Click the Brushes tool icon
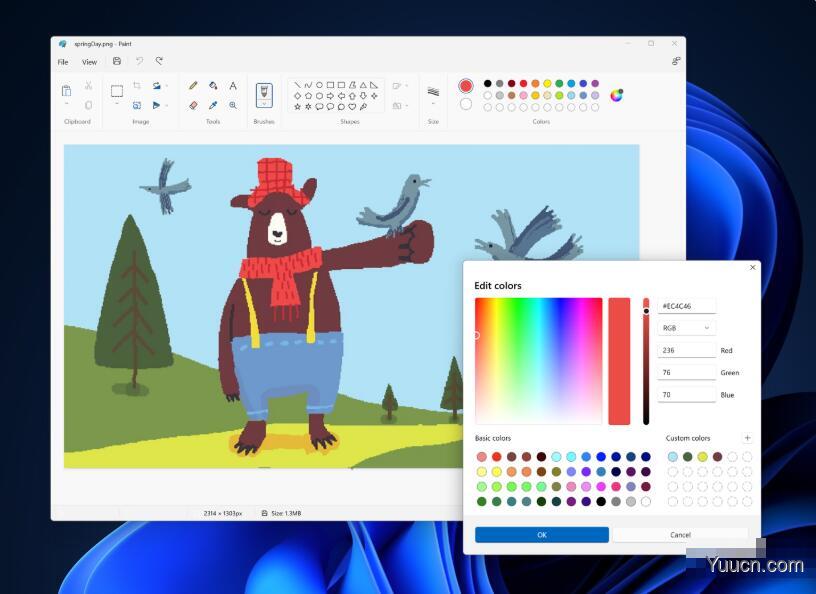The width and height of the screenshot is (816, 594). [264, 92]
